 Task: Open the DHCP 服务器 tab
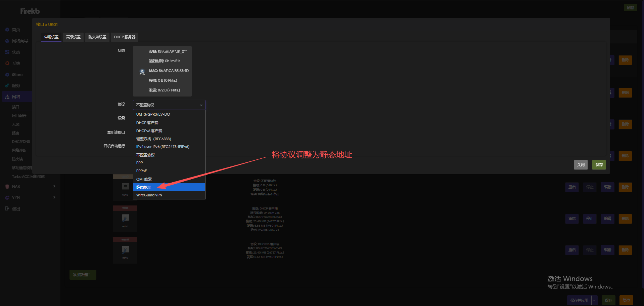coord(125,37)
